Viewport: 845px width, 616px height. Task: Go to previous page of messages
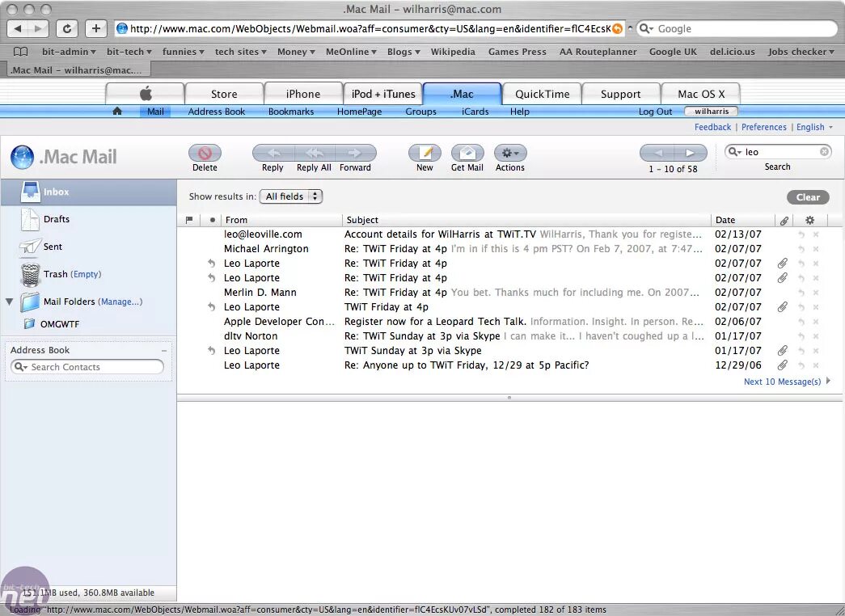(657, 153)
